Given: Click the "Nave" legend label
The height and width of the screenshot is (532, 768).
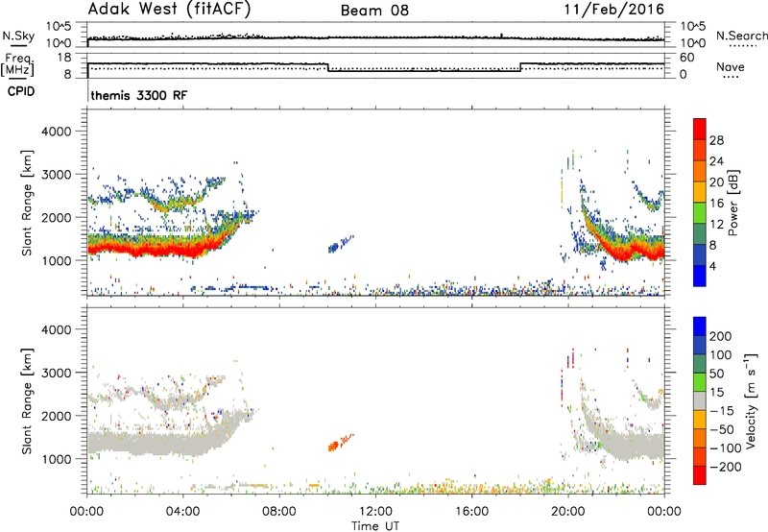Looking at the screenshot, I should [731, 66].
